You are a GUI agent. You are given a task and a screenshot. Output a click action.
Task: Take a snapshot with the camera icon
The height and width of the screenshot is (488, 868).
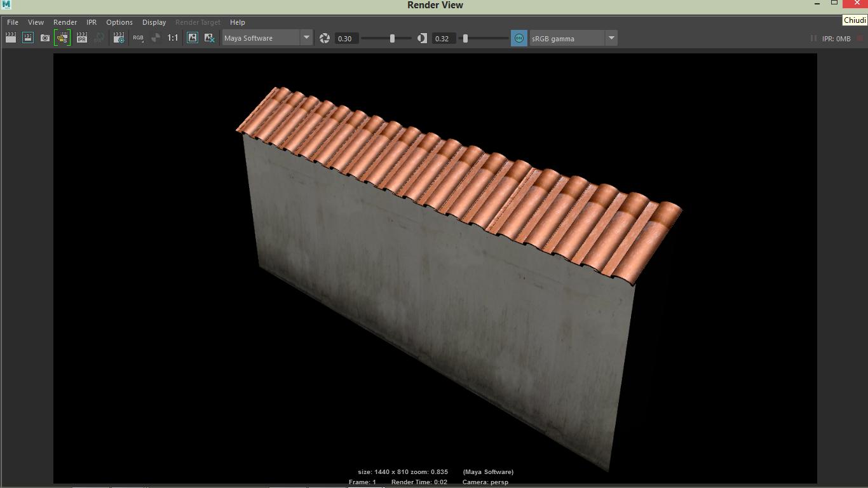(x=45, y=38)
